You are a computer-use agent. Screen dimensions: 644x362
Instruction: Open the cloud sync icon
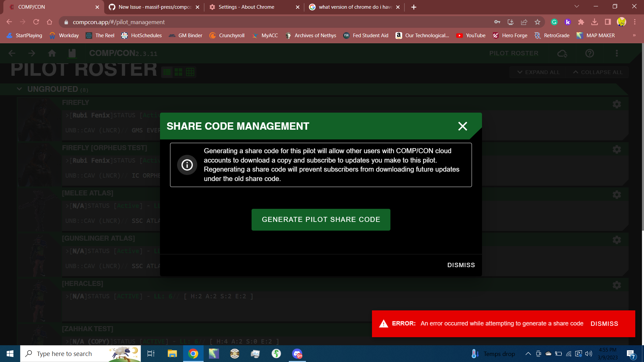tap(562, 53)
